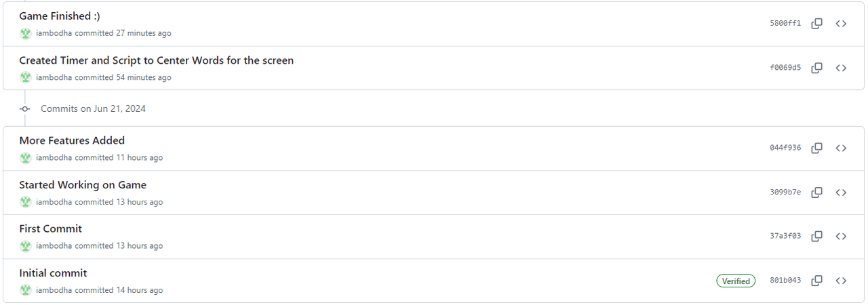Open the "More Features Added" commit

pyautogui.click(x=72, y=141)
